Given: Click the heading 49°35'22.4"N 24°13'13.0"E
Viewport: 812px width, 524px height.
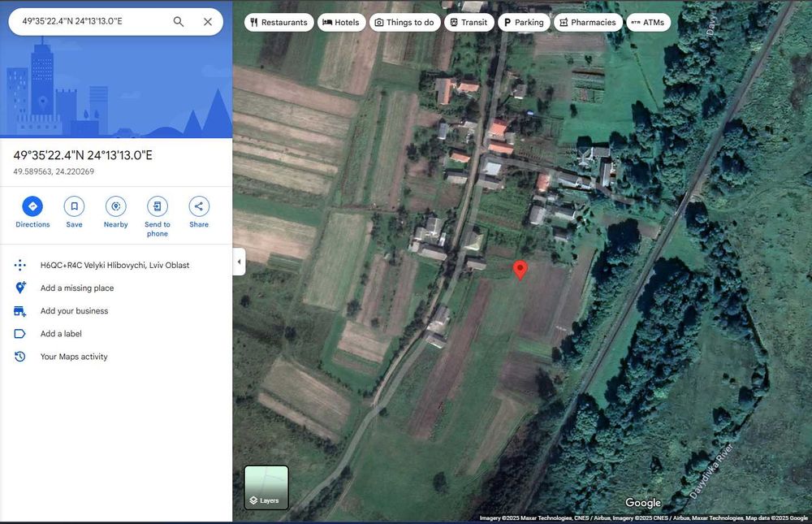Looking at the screenshot, I should point(83,155).
